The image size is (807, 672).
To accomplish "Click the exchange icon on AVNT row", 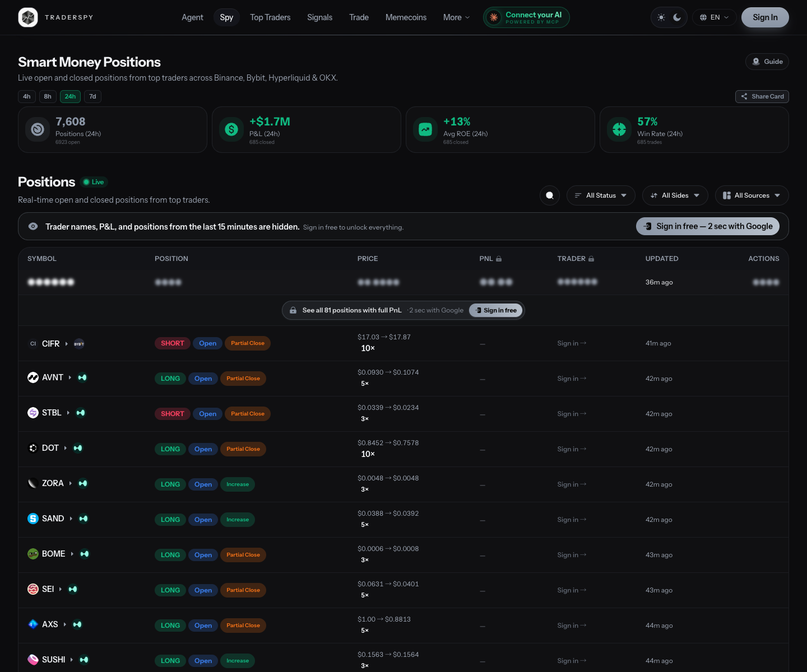I will pos(82,377).
